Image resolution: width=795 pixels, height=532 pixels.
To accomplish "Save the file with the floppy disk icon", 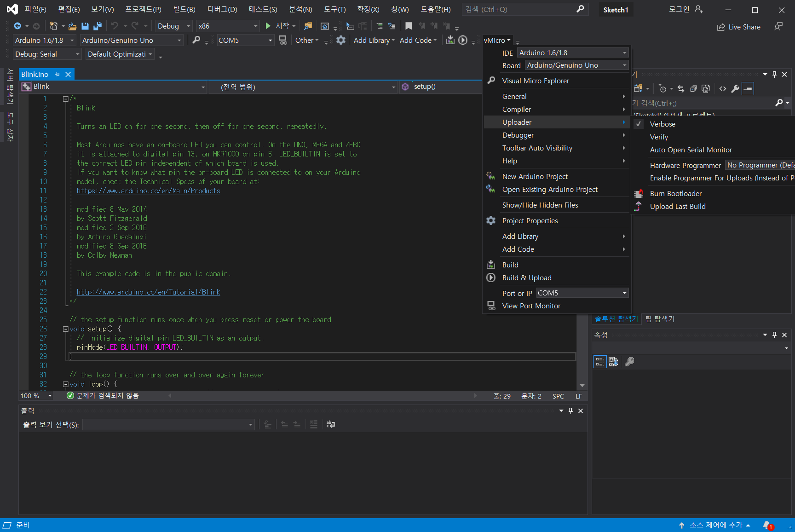I will pyautogui.click(x=85, y=26).
